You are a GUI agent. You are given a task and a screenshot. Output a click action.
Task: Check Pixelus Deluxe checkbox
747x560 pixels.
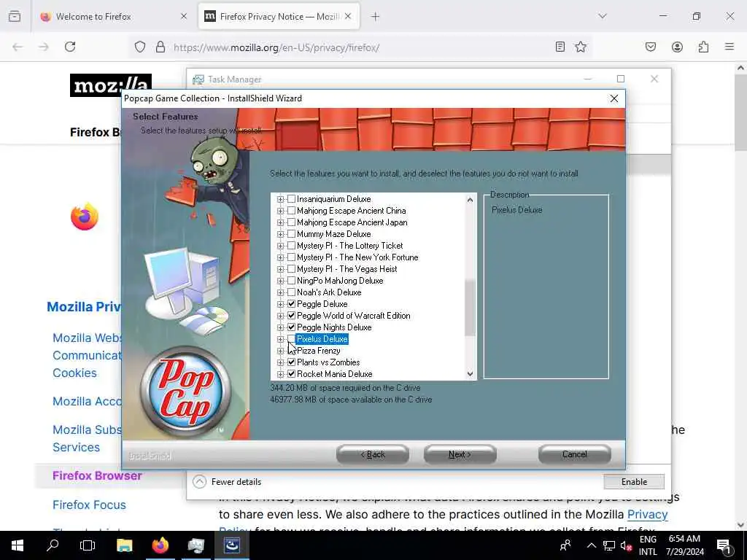click(x=292, y=339)
